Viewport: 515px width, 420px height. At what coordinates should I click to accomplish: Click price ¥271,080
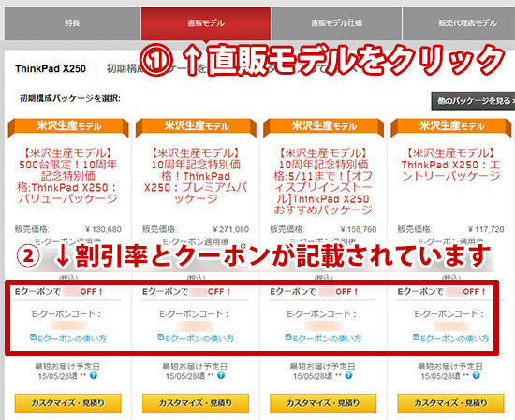pyautogui.click(x=231, y=229)
